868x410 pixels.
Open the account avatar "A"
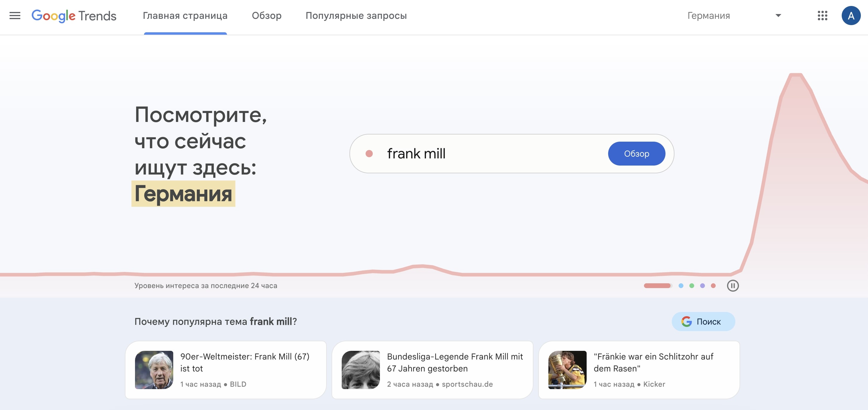[851, 16]
